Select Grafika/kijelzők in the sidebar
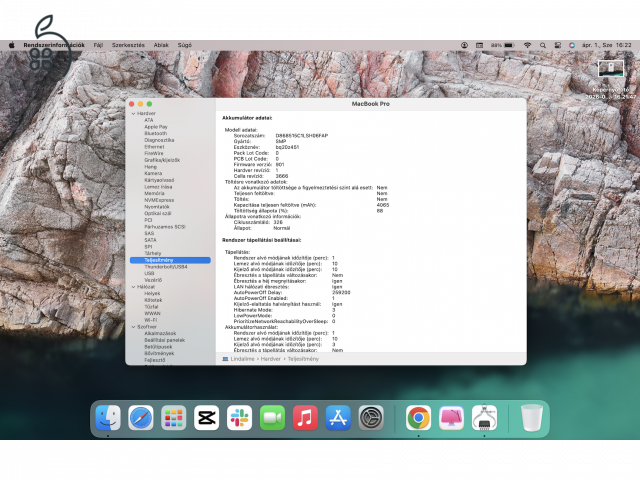This screenshot has height=480, width=640. coord(162,160)
